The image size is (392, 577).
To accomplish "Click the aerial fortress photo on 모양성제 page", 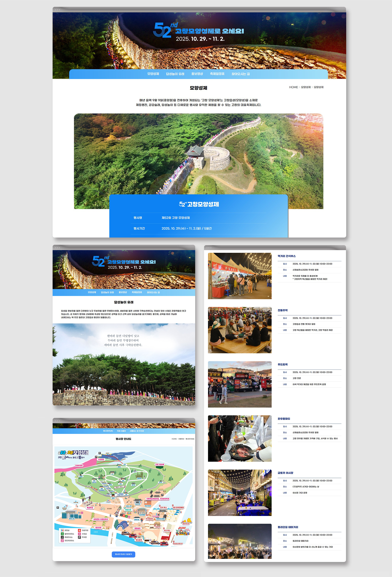I will tap(198, 154).
